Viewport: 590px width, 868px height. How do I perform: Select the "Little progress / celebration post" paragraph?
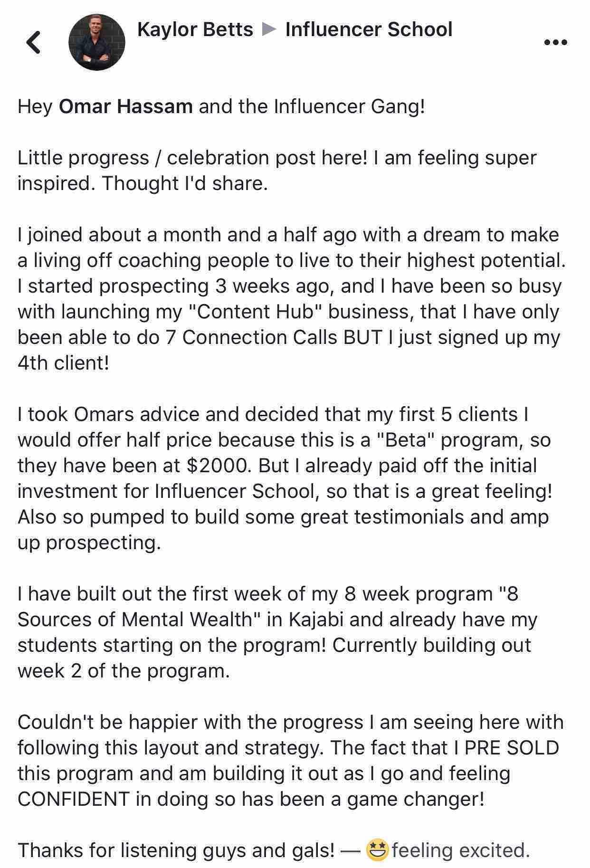[x=277, y=171]
